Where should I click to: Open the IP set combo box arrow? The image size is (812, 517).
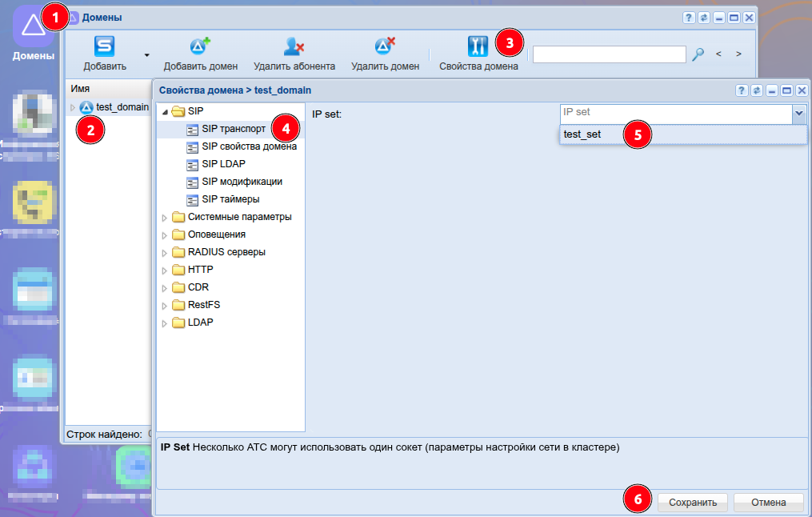pos(799,114)
